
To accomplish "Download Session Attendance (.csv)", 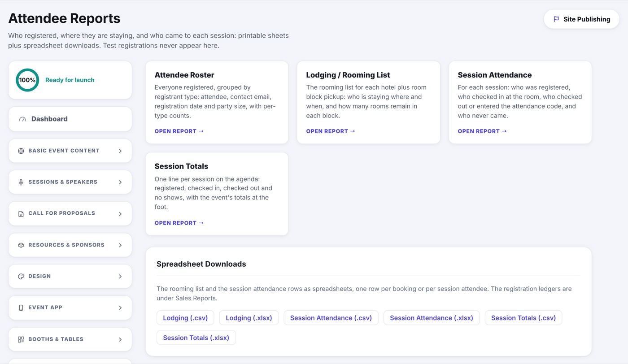I will coord(331,318).
